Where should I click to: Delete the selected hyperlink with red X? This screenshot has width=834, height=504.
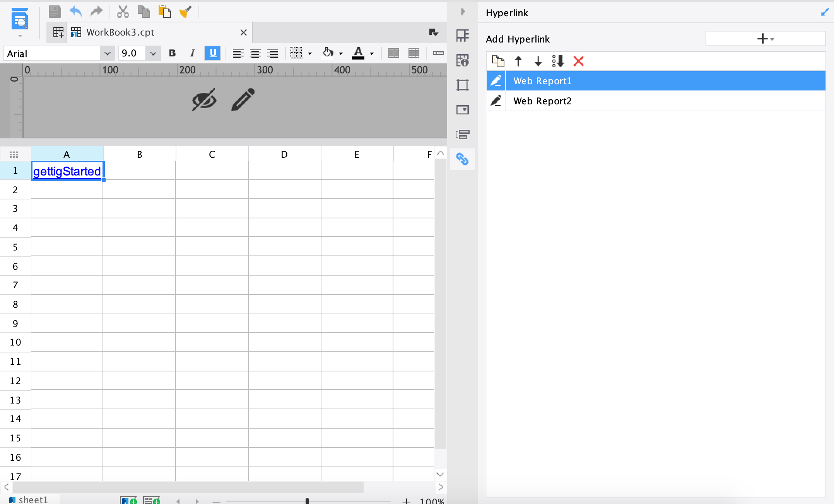point(579,61)
